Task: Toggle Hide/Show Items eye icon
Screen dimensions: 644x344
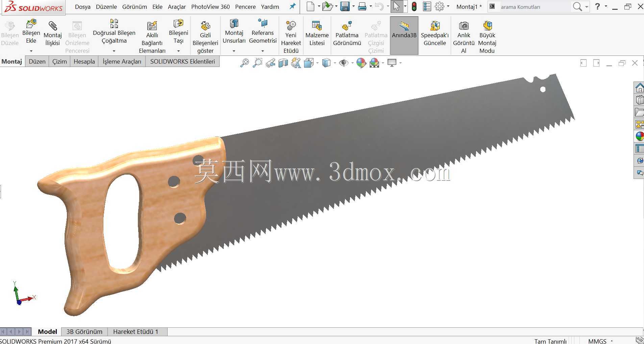Action: (x=344, y=63)
